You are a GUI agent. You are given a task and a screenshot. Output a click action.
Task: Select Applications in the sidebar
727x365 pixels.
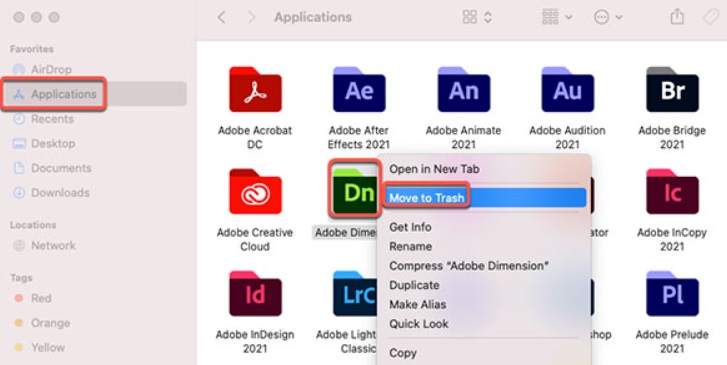pos(94,94)
